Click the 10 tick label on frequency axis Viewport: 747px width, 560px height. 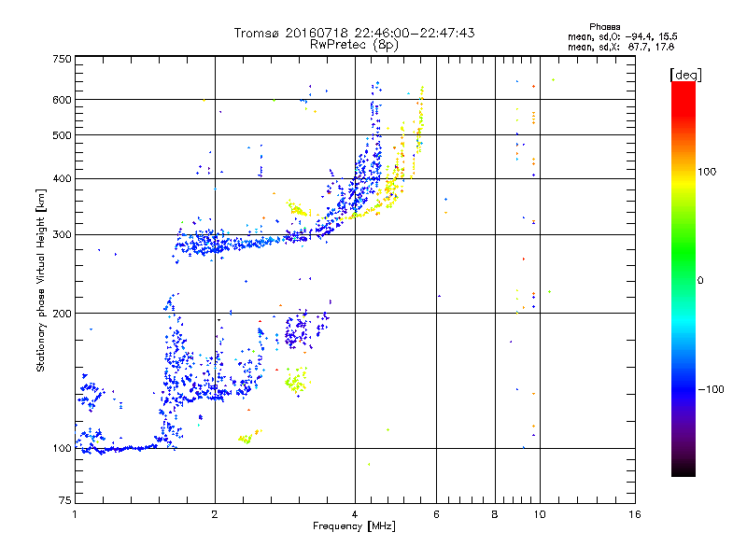pyautogui.click(x=540, y=514)
